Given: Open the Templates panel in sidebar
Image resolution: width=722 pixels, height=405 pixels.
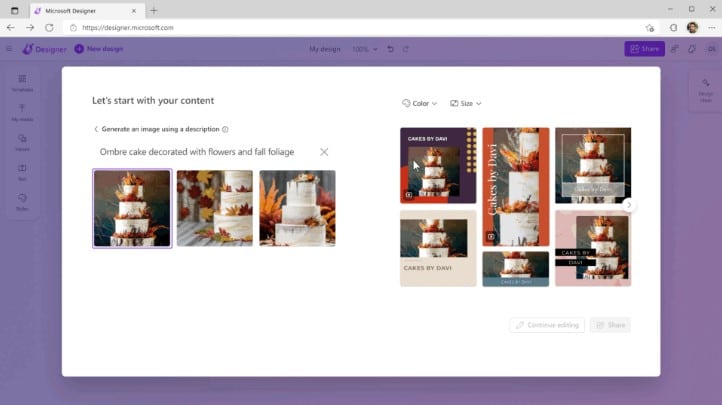Looking at the screenshot, I should (22, 83).
